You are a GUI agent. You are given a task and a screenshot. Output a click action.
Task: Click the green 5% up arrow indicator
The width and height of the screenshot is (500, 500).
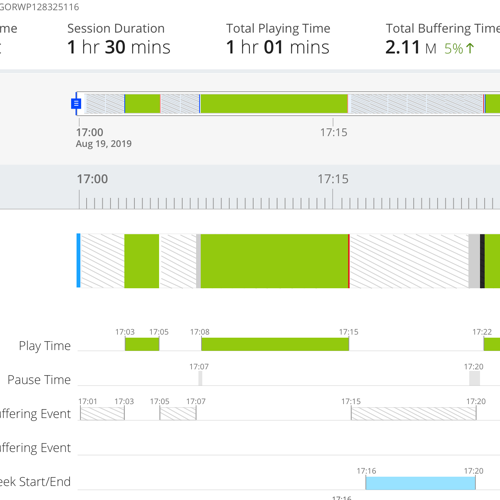tap(459, 49)
